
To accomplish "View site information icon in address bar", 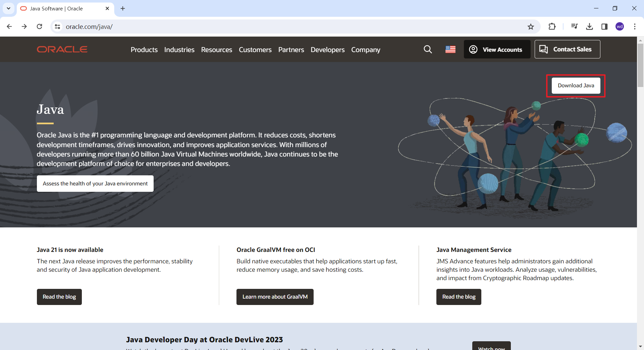I will 58,27.
